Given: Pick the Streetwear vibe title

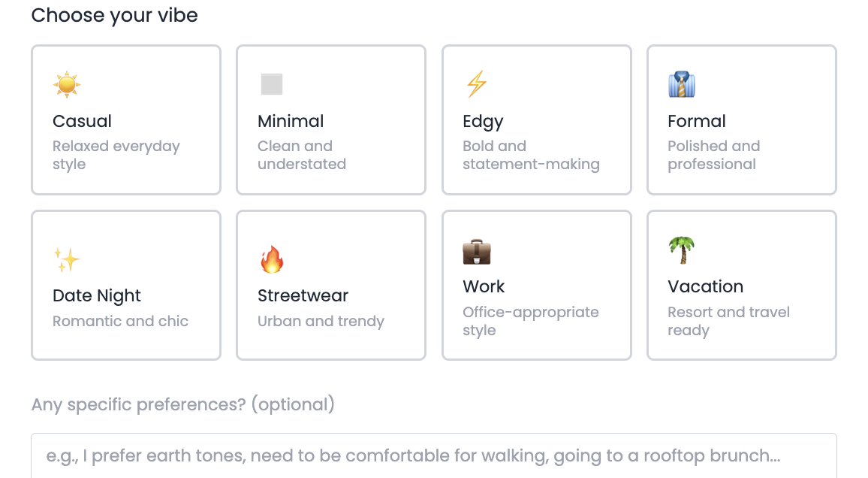Looking at the screenshot, I should click(303, 295).
